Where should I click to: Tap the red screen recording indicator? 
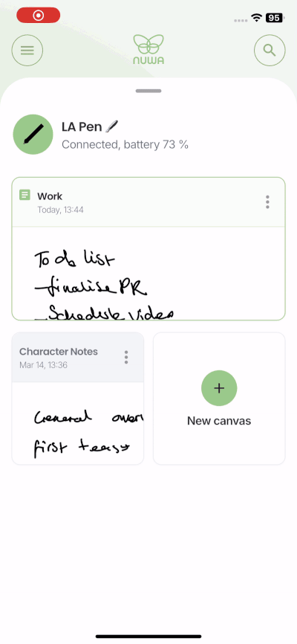(38, 15)
